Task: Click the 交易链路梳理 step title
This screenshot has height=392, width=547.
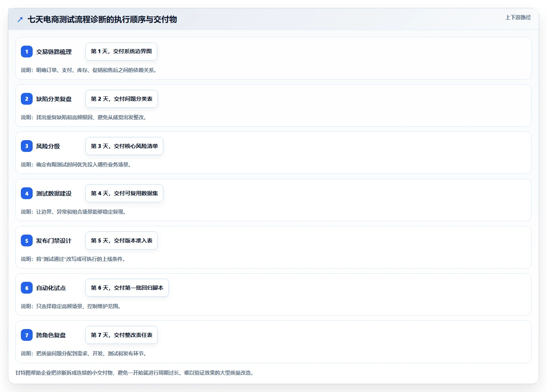Action: [54, 52]
